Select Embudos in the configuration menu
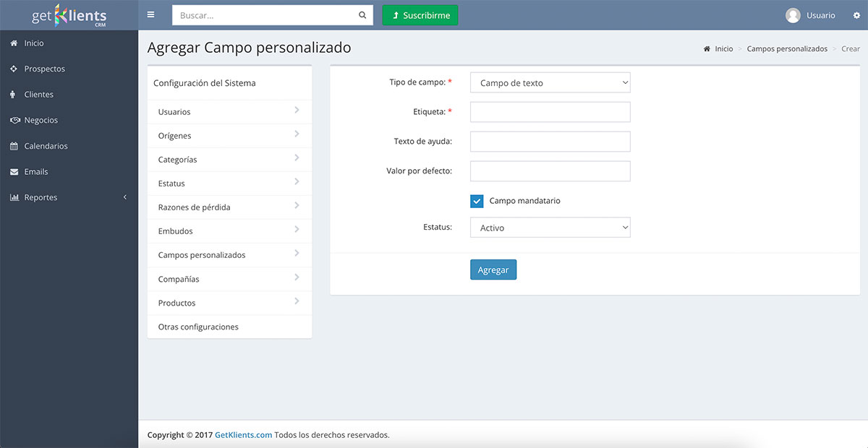Viewport: 868px width, 448px height. [176, 231]
